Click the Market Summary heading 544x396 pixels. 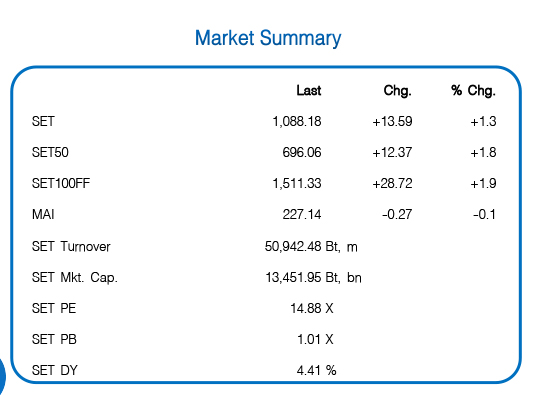(268, 38)
